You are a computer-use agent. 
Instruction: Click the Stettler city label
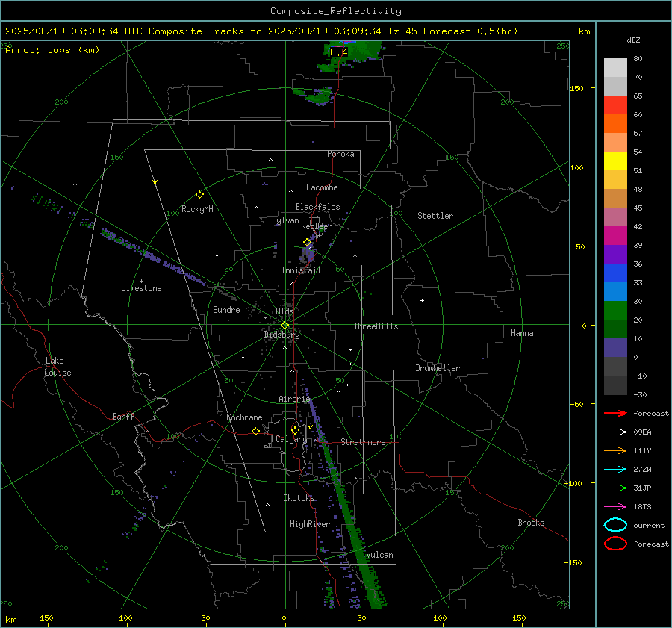[x=435, y=216]
